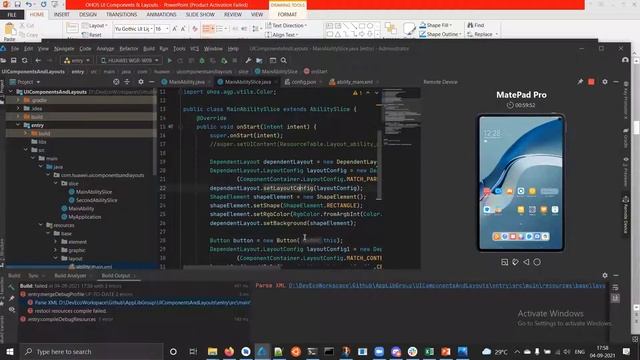640x360 pixels.
Task: Click the Sync/refresh icon in the IDE toolbar
Action: 24,60
